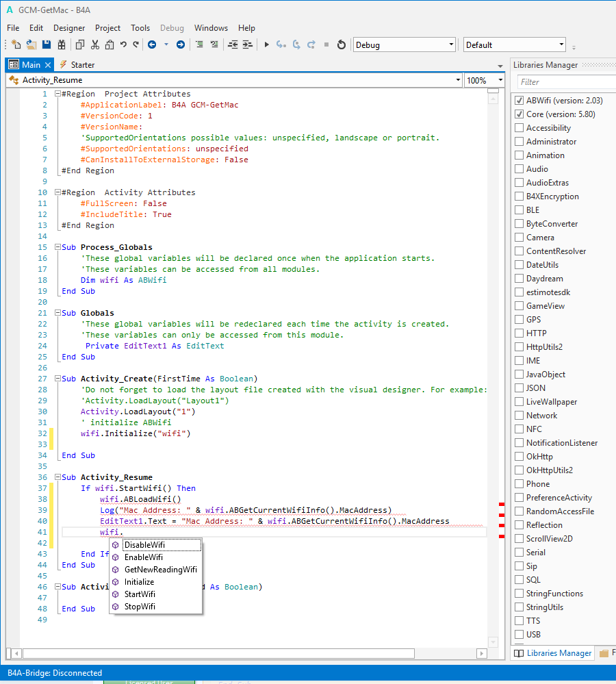Screen dimensions: 616x684
Task: Click the Restart circular arrow icon
Action: (x=342, y=45)
